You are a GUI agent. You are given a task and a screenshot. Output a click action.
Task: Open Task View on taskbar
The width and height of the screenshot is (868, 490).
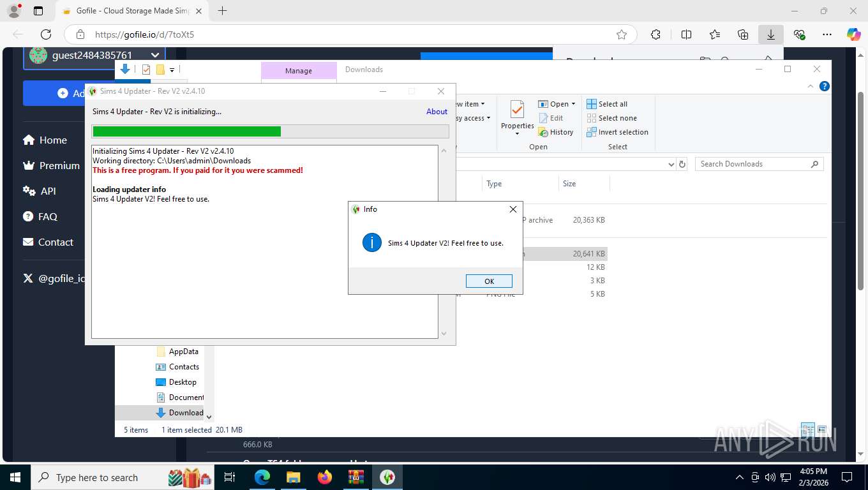230,477
